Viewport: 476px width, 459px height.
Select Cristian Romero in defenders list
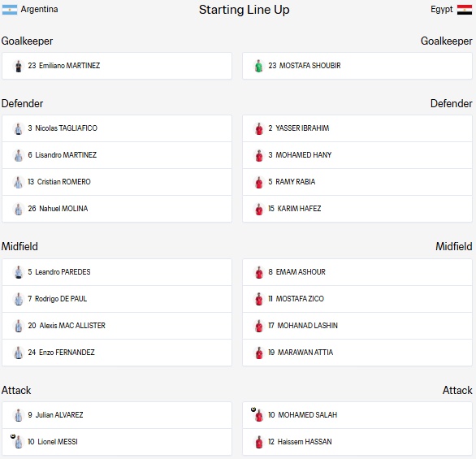117,182
